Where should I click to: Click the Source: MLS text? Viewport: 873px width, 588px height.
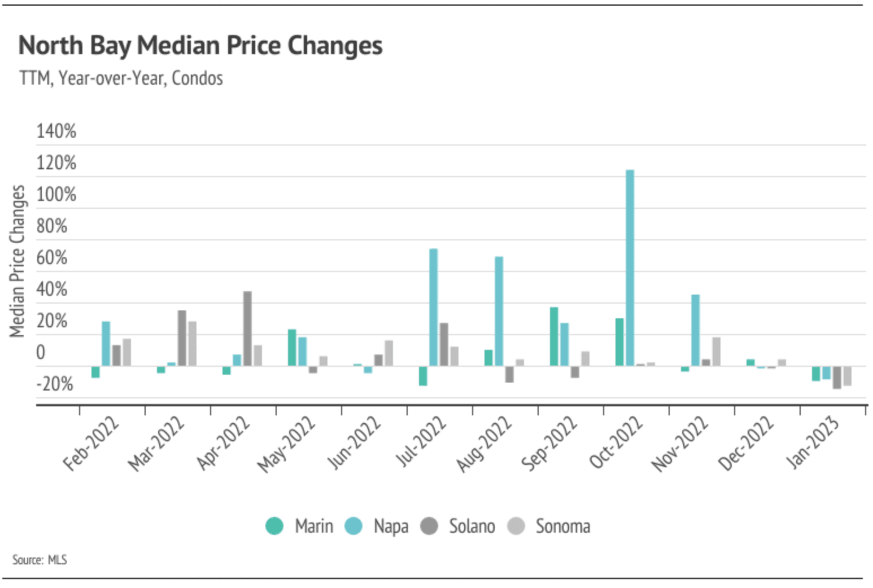point(40,560)
